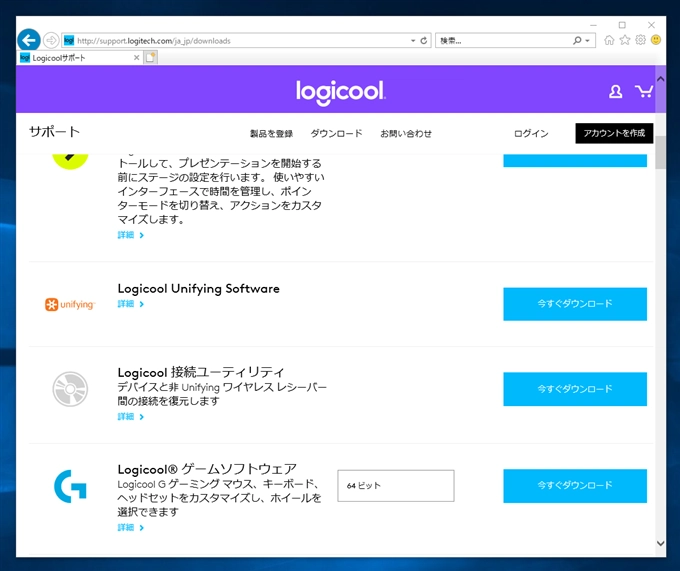Open the 64 ビット version dropdown

(396, 486)
